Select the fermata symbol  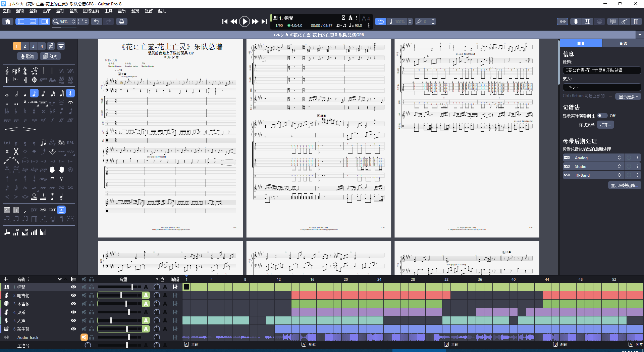pos(70,102)
